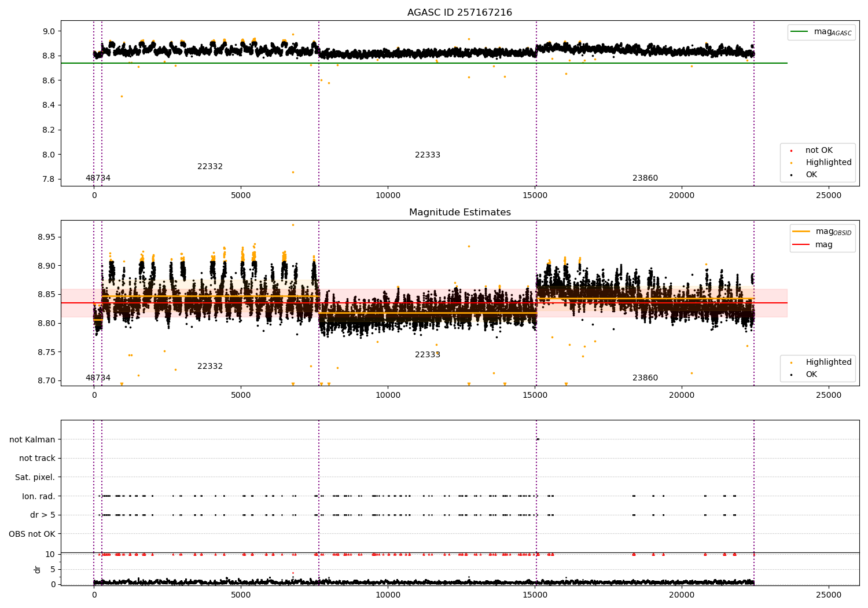
Task: Click the 8.2 y-axis tick label
Action: [49, 130]
